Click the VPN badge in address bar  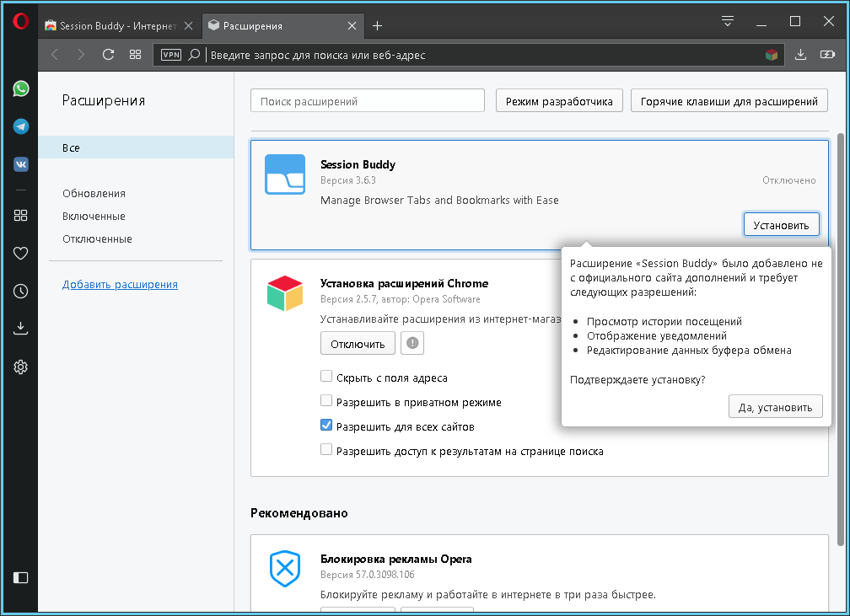171,55
